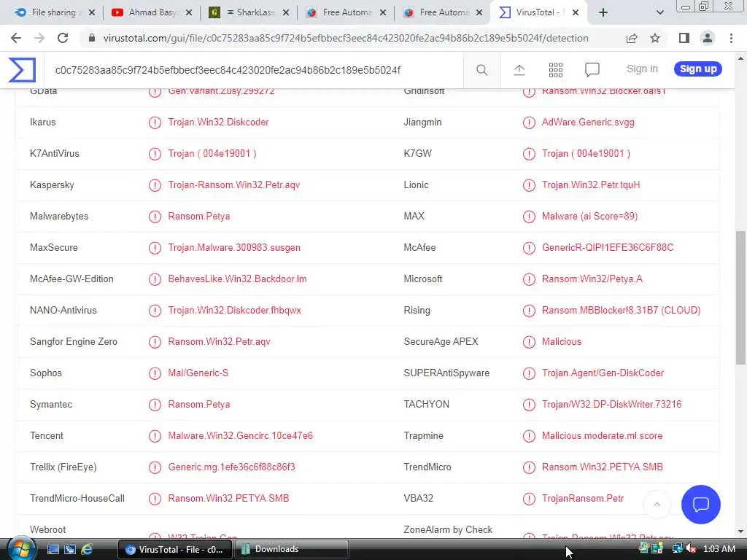747x560 pixels.
Task: Click the taskbar clock showing 1:03 AM
Action: click(719, 549)
